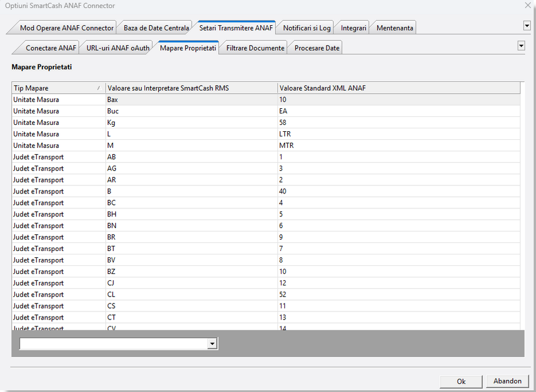
Task: Select the Unitate Masura cell in the M row
Action: coord(59,146)
